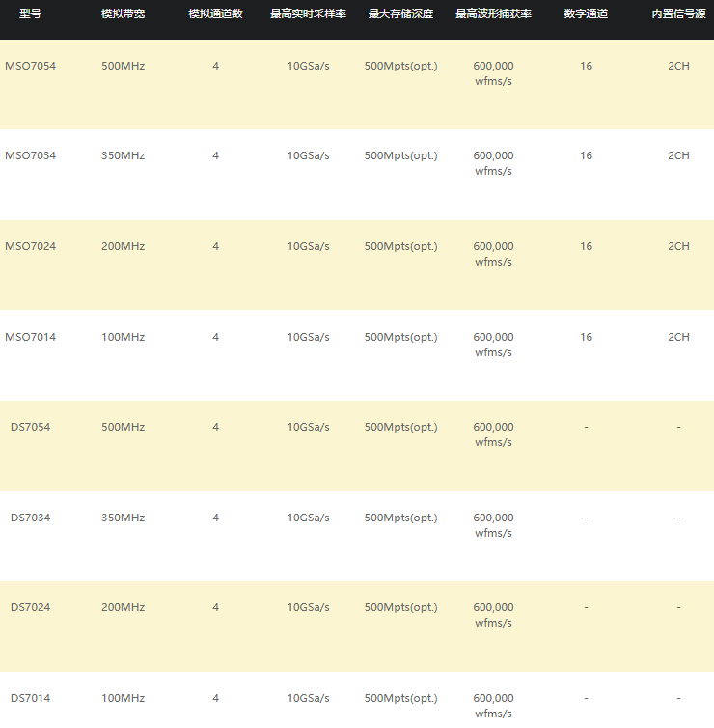Select the 模拟通道数 column header
Image resolution: width=714 pixels, height=728 pixels.
point(215,14)
